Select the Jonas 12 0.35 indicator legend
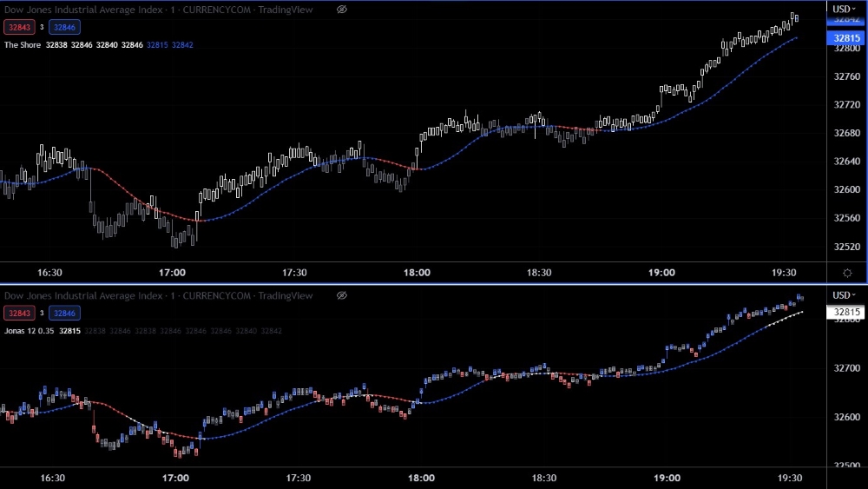 pos(29,331)
